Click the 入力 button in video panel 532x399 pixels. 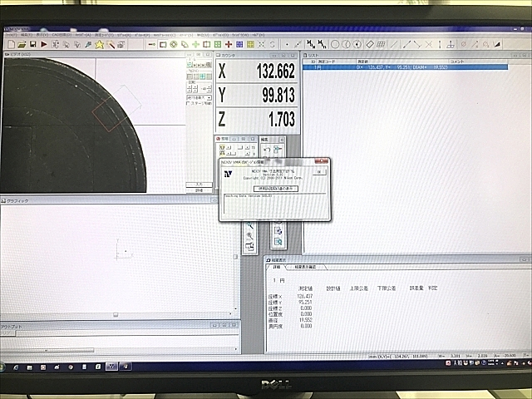click(199, 185)
